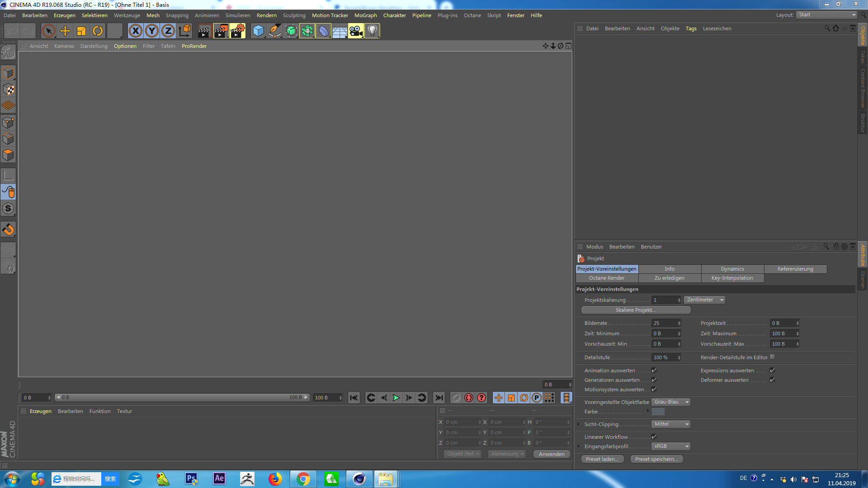Enable Render-Detailstufe im Editor checkbox
The image size is (868, 488).
click(x=773, y=357)
